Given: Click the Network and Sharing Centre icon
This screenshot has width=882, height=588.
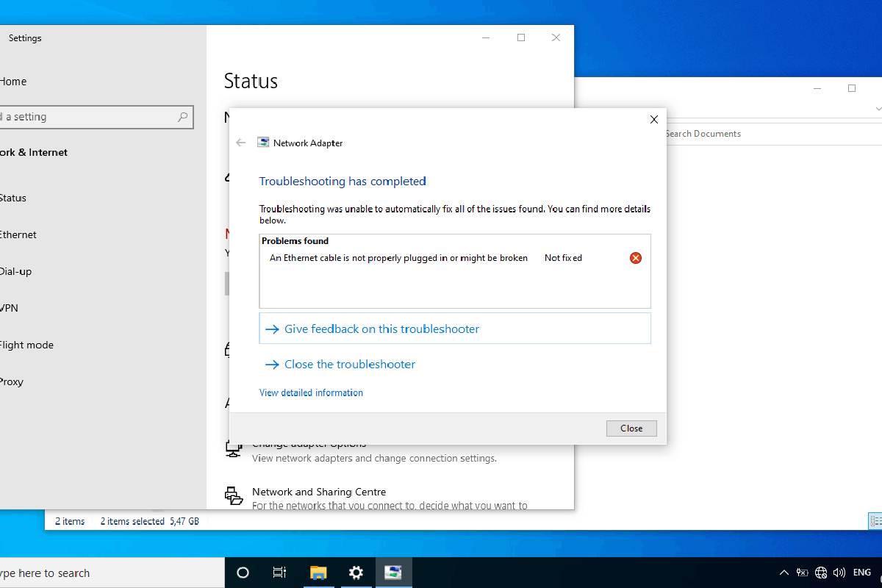Looking at the screenshot, I should pyautogui.click(x=234, y=496).
